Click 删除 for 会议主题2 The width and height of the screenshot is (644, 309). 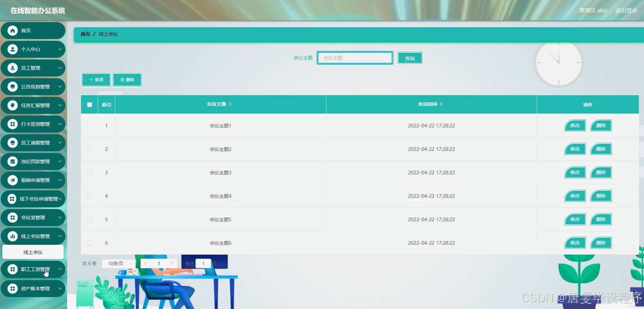click(601, 149)
